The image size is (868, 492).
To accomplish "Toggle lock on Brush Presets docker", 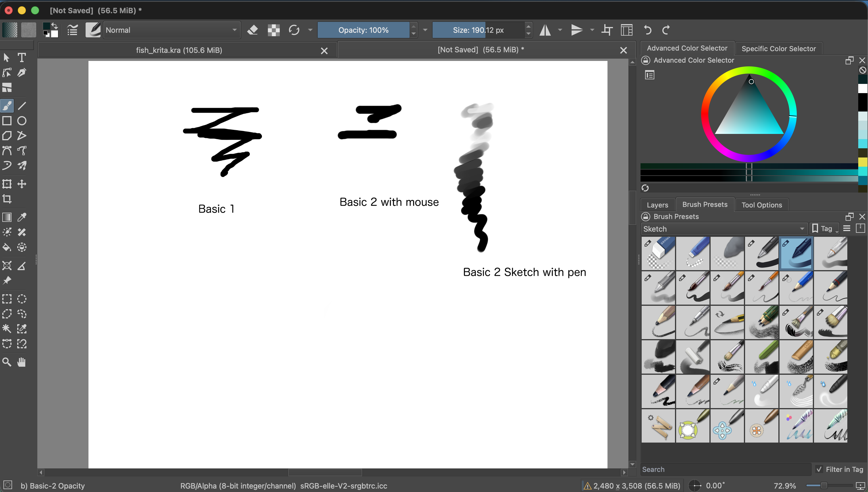I will coord(645,216).
